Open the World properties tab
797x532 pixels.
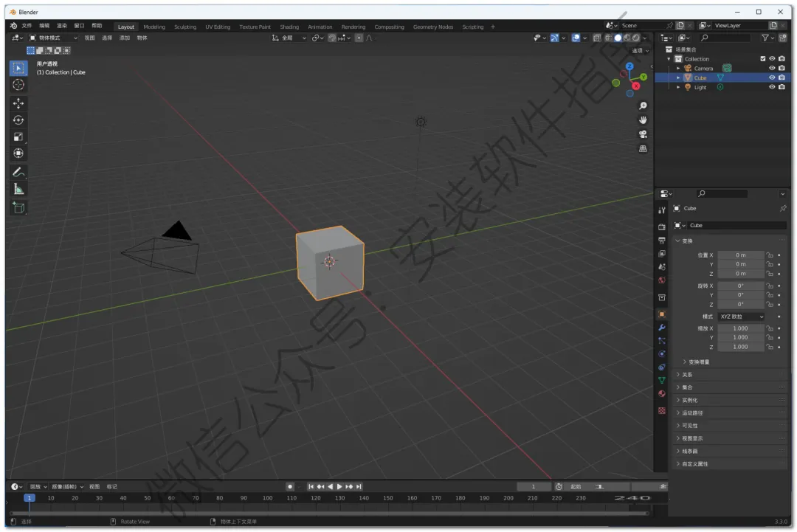(x=662, y=280)
